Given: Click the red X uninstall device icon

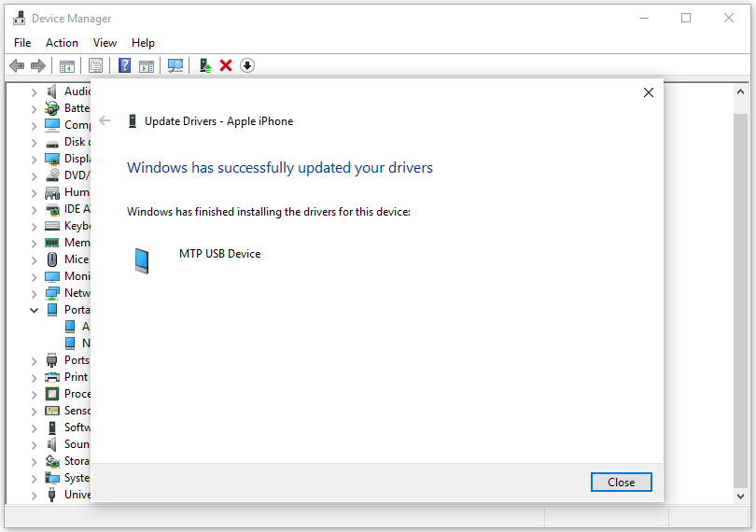Looking at the screenshot, I should 226,65.
